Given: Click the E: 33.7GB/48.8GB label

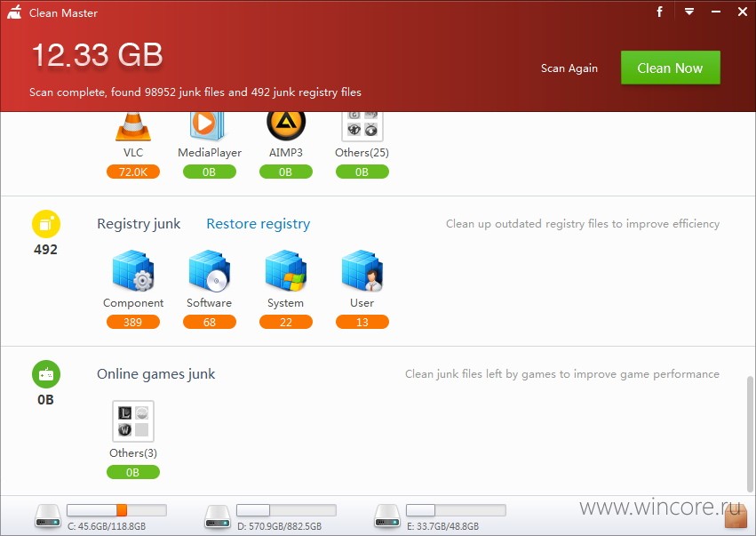Looking at the screenshot, I should click(x=442, y=526).
